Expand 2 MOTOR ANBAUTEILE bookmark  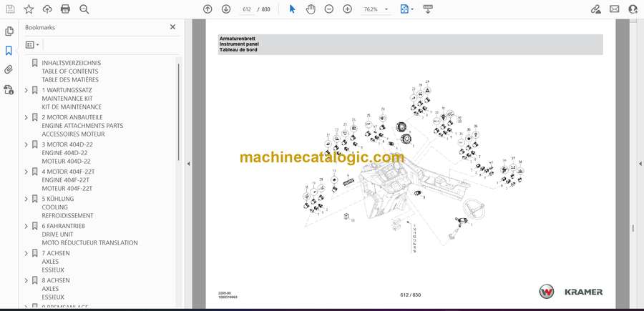[26, 117]
